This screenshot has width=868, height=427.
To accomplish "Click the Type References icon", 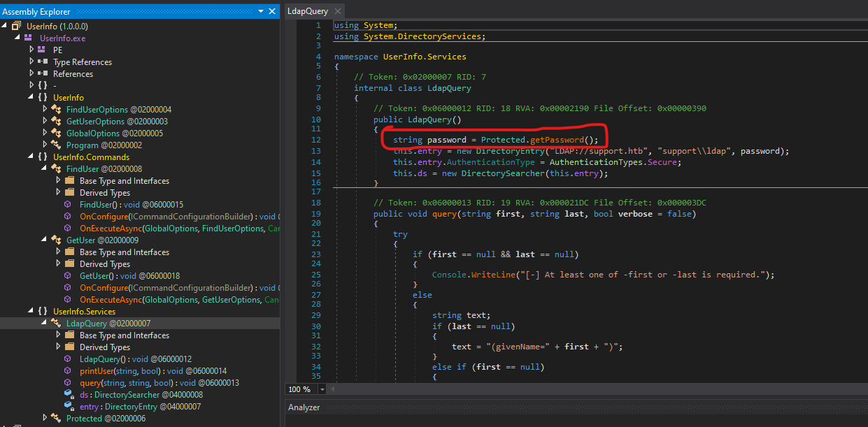I will [43, 62].
